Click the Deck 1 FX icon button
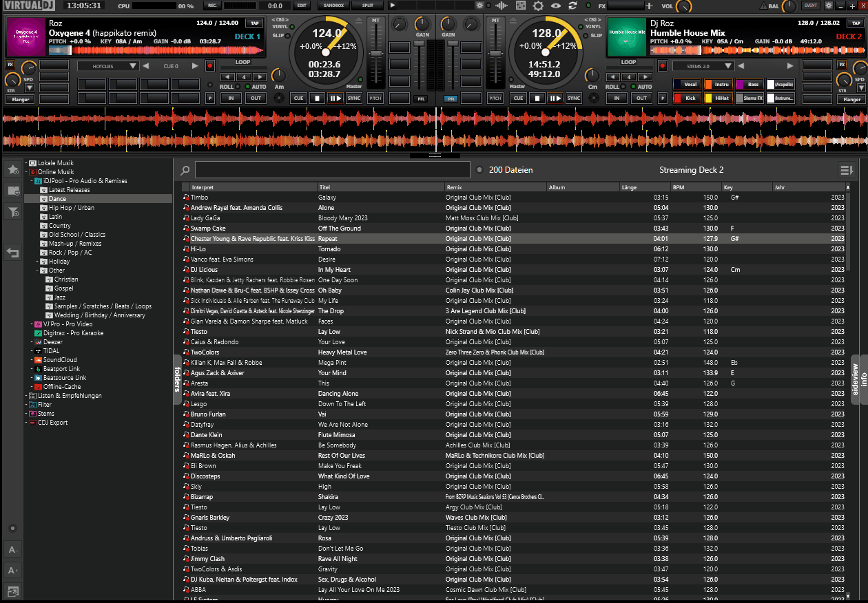Screen dimensions: 868x603 pos(10,65)
